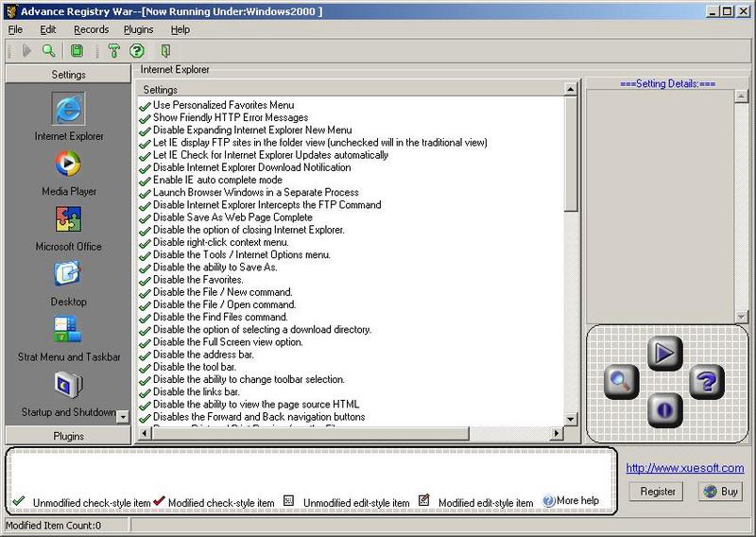Click the settings list vertical scrollbar thumb
756x537 pixels.
coord(571,153)
